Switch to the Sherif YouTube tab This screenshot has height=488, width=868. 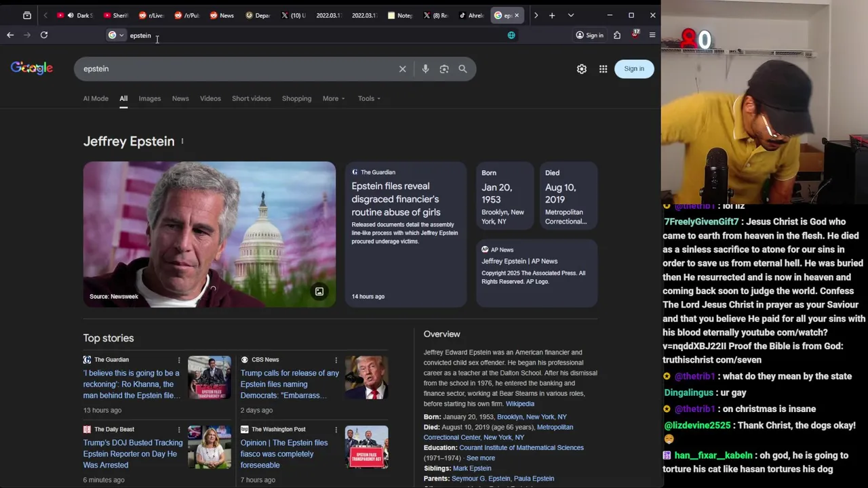pyautogui.click(x=115, y=15)
